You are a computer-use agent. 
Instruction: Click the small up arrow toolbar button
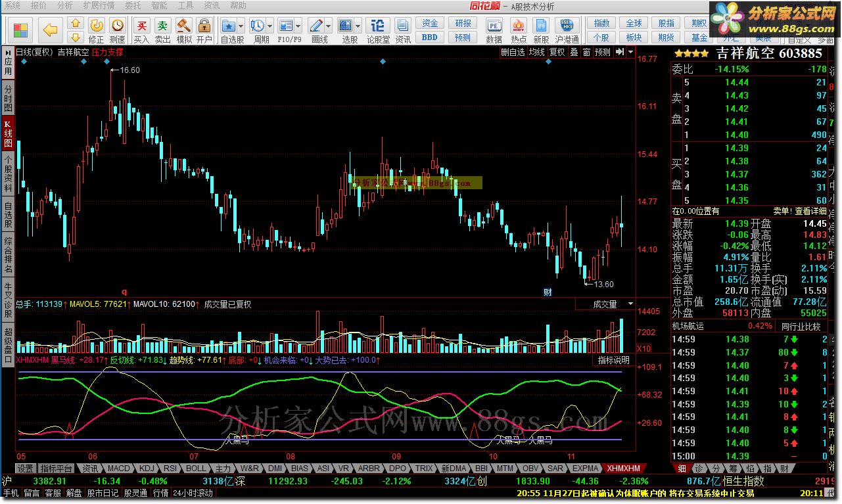point(76,24)
